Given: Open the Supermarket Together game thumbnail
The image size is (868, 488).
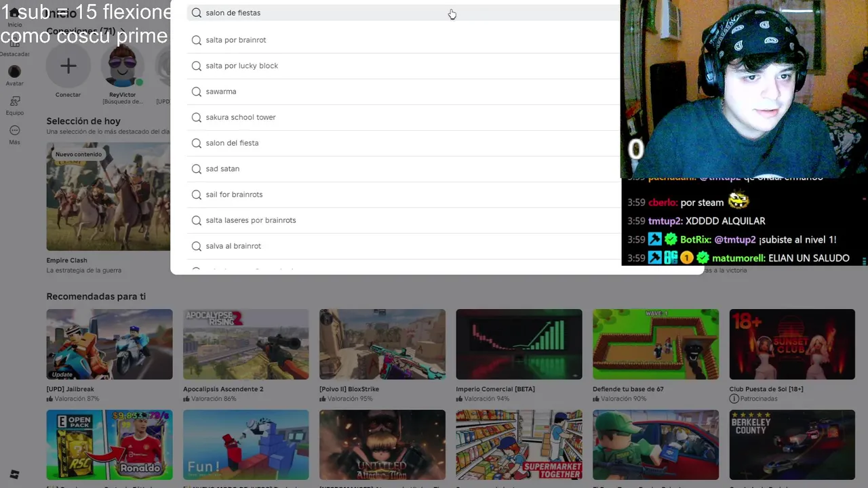Looking at the screenshot, I should tap(519, 445).
